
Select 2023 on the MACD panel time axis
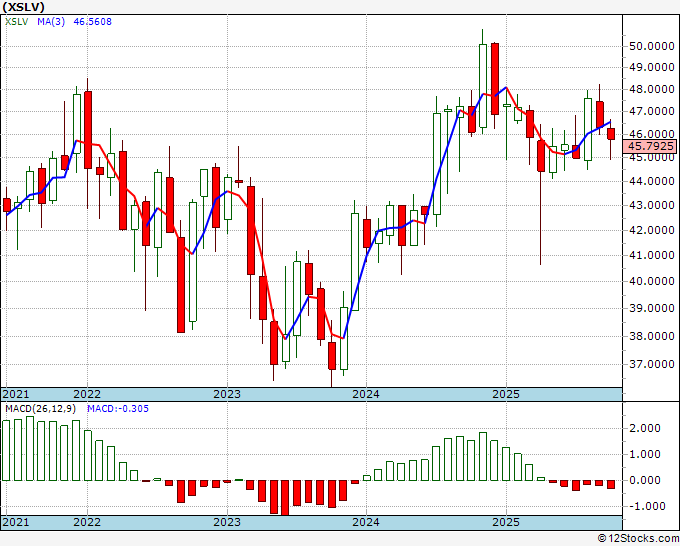(x=227, y=522)
